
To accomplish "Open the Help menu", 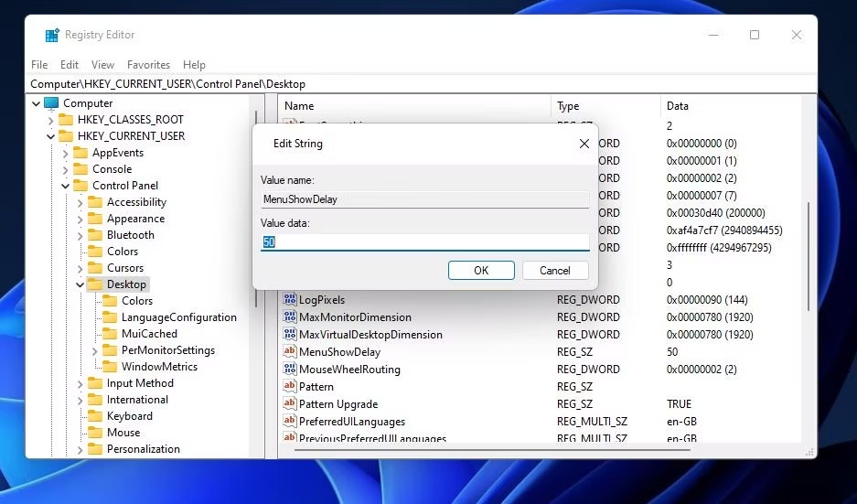I will tap(194, 65).
